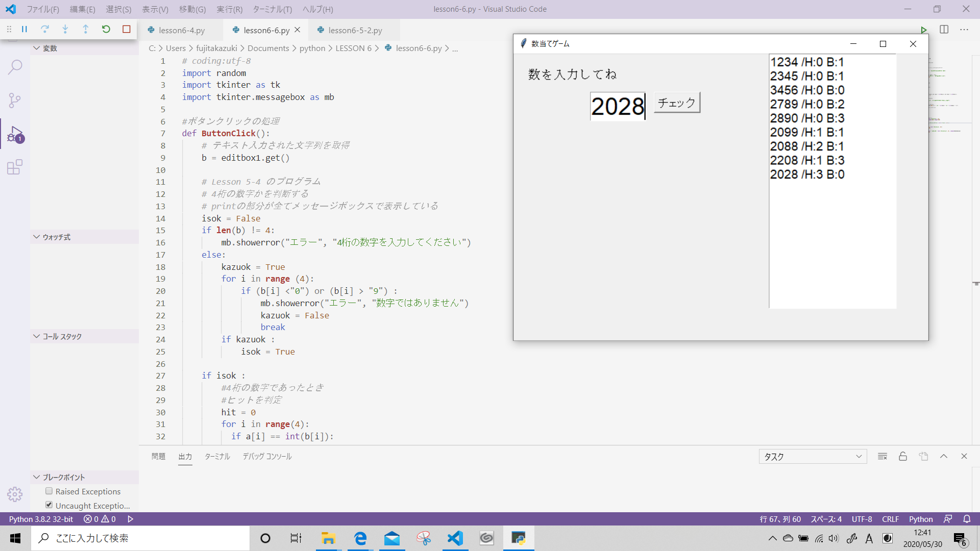The image size is (980, 551).
Task: Enable the Raised Exceptions breakpoint checkbox
Action: click(x=49, y=491)
